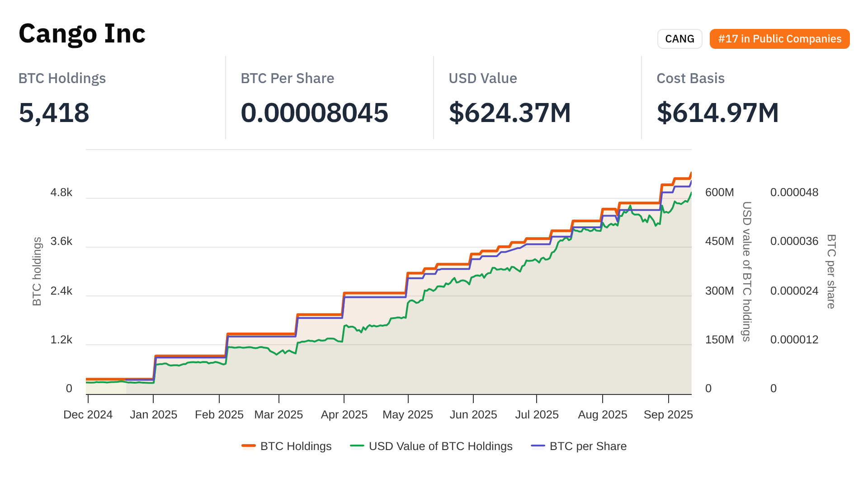The width and height of the screenshot is (868, 488).
Task: Click the Cango Inc title
Action: (x=82, y=33)
